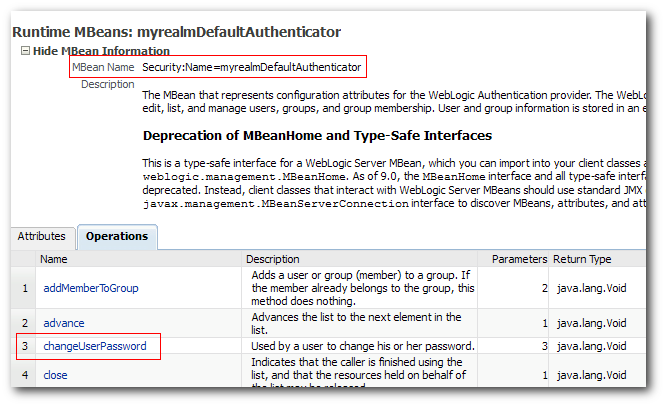This screenshot has height=406, width=665.
Task: Open the close operation link
Action: click(x=55, y=375)
